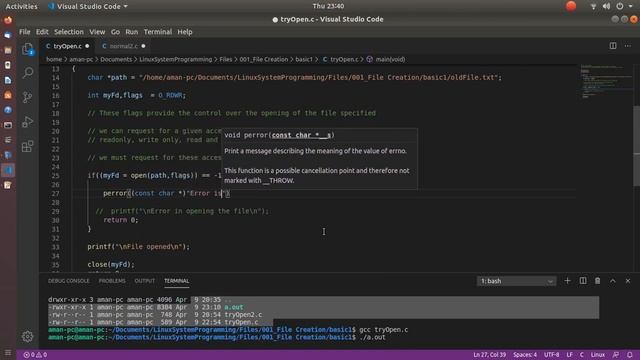Change end of line sequence LF

(x=569, y=355)
